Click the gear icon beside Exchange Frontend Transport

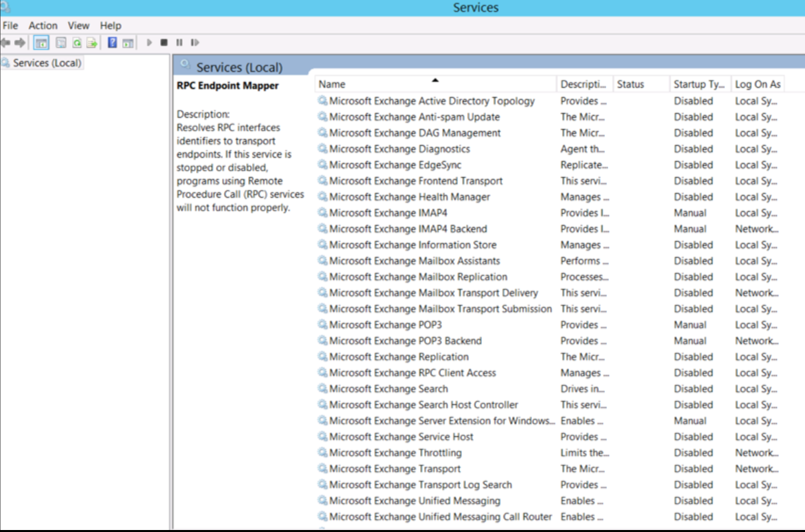pyautogui.click(x=323, y=181)
